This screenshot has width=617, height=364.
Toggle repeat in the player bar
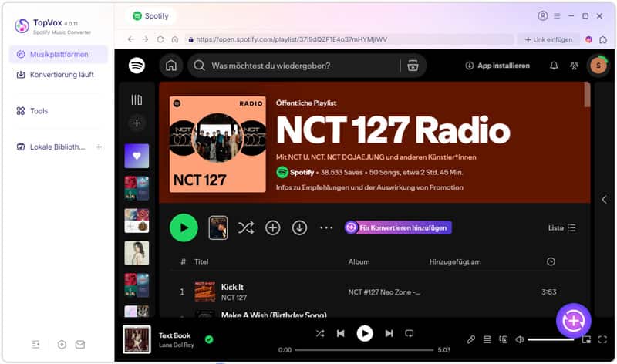[x=410, y=333]
